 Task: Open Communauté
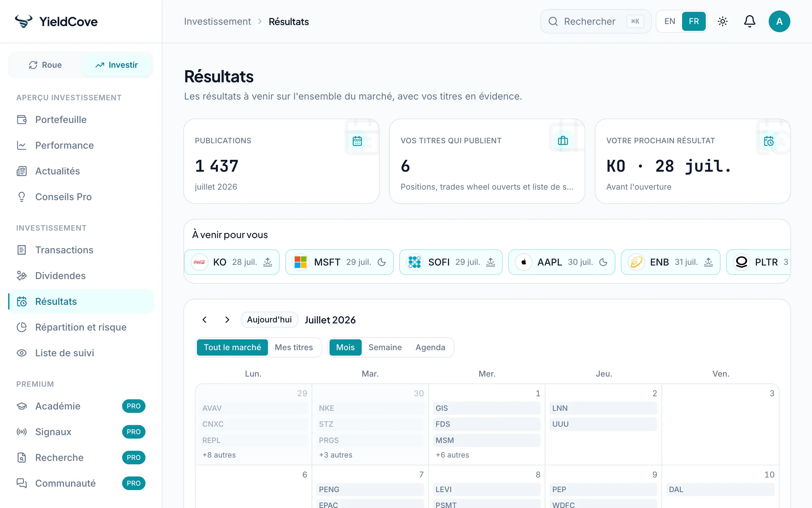click(81, 483)
